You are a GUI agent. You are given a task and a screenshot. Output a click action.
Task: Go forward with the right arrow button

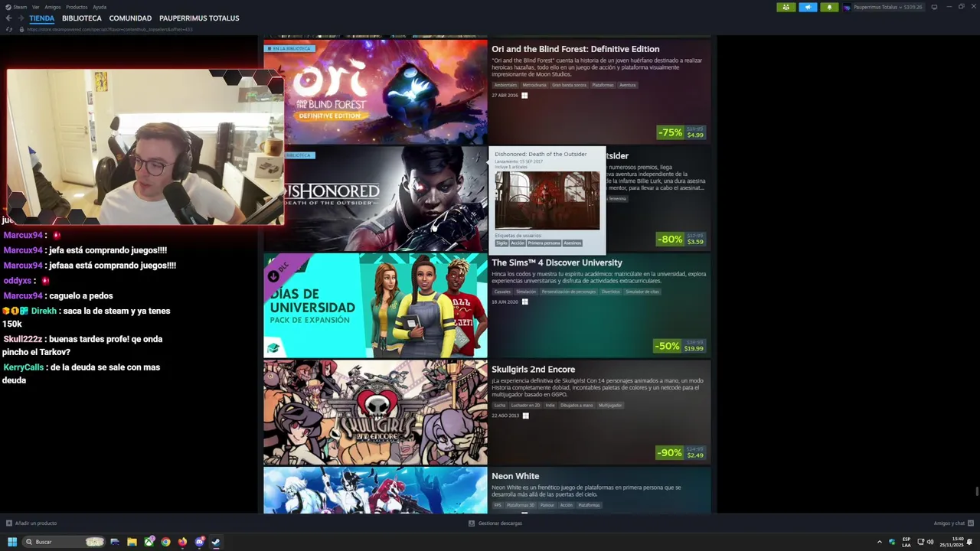[x=20, y=18]
